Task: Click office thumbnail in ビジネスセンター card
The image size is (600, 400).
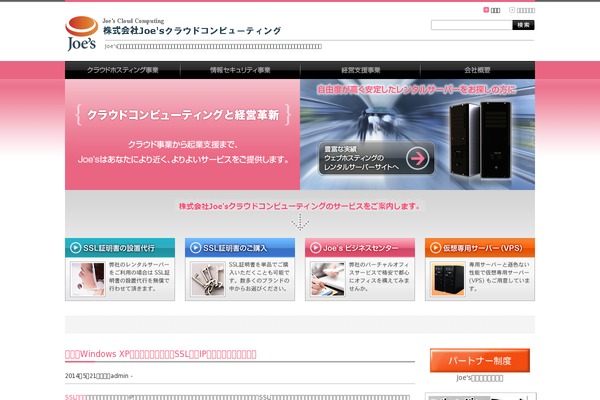Action: [x=328, y=279]
